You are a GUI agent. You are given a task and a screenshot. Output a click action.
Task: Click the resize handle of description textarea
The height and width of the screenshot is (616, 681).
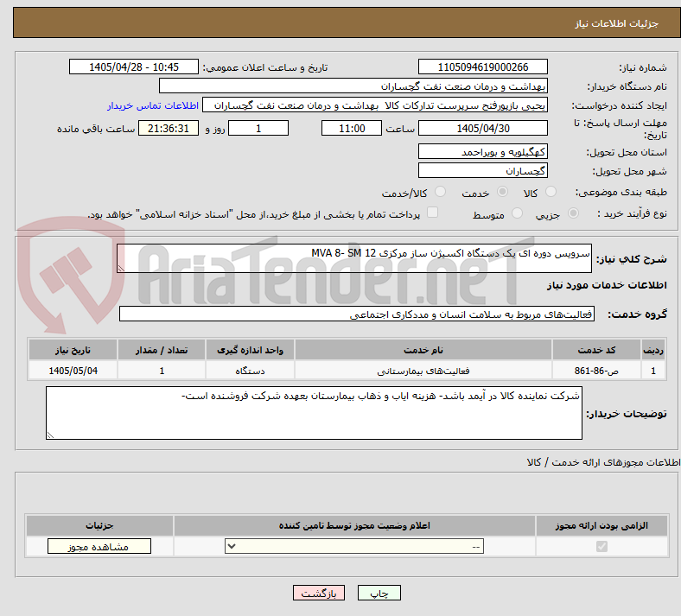[121, 269]
